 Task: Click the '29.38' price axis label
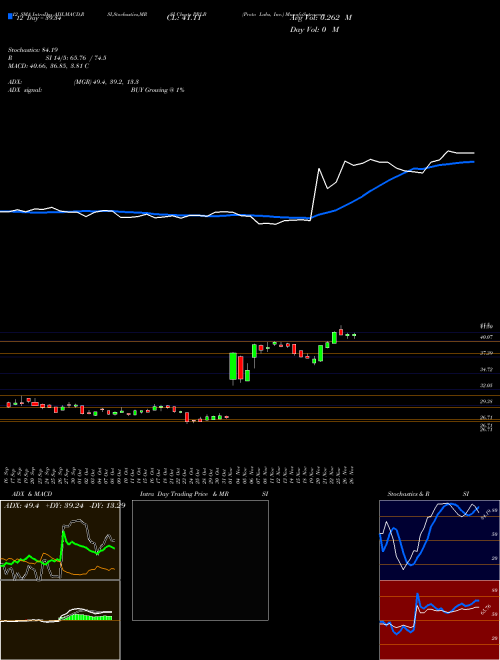tap(486, 402)
